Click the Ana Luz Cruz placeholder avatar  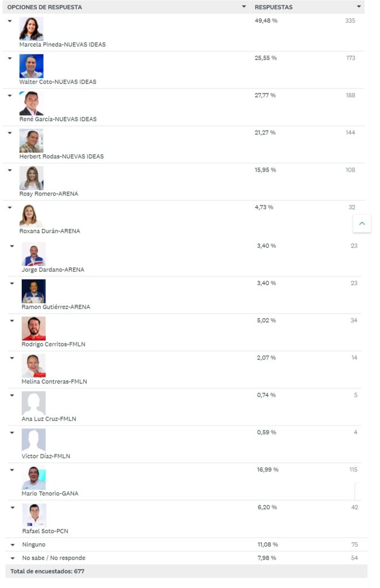click(x=33, y=403)
